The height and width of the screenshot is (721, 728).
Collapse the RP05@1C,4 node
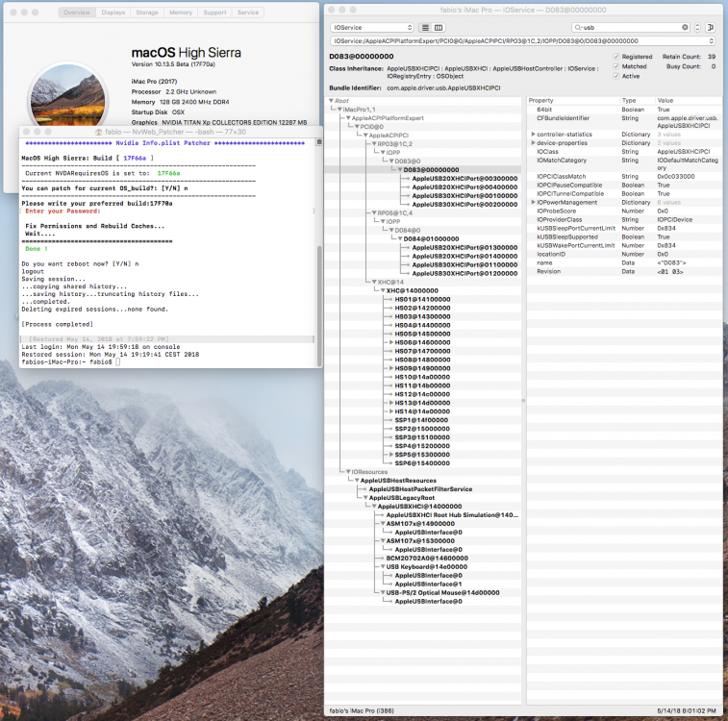coord(374,213)
